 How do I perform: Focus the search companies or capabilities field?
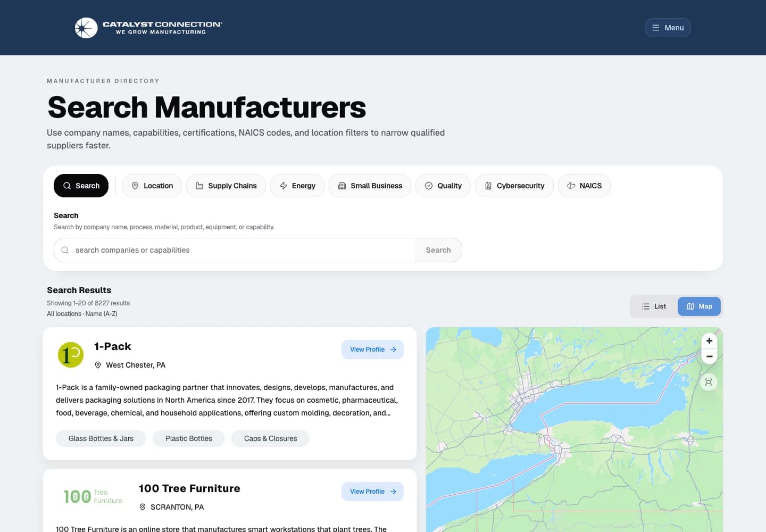click(235, 250)
